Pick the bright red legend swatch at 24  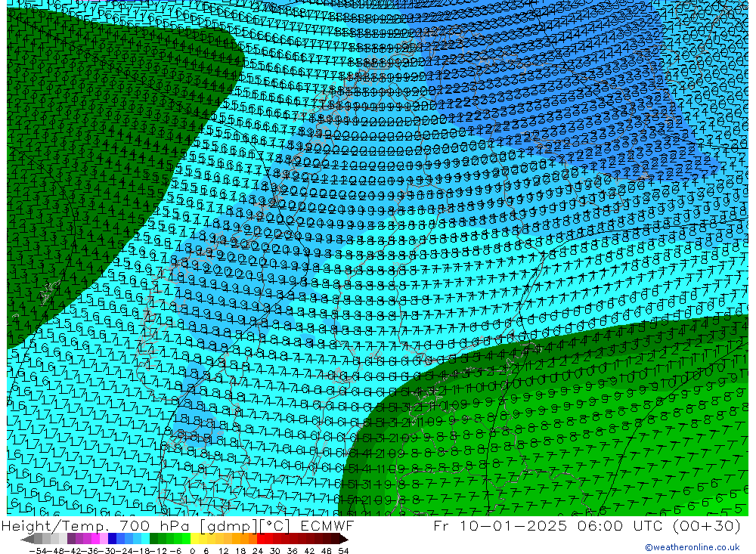[x=261, y=539]
